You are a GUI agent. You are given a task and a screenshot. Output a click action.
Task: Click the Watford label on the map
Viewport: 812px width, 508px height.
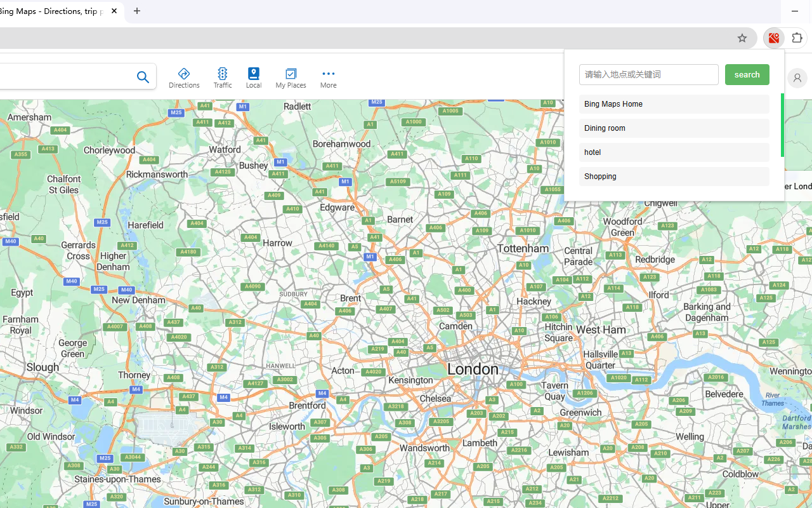[225, 150]
